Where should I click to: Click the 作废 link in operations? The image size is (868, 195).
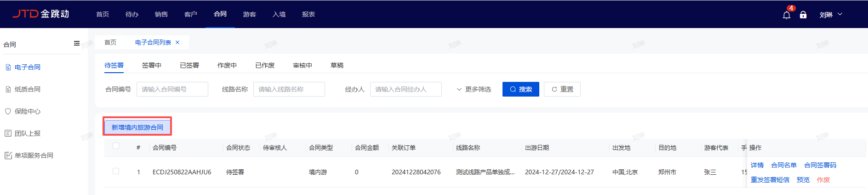click(823, 180)
